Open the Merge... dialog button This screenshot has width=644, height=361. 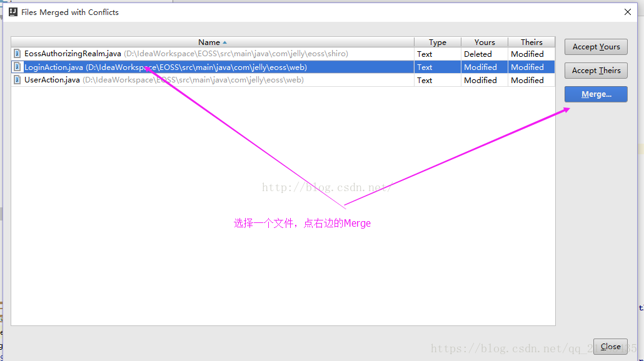[x=596, y=94]
